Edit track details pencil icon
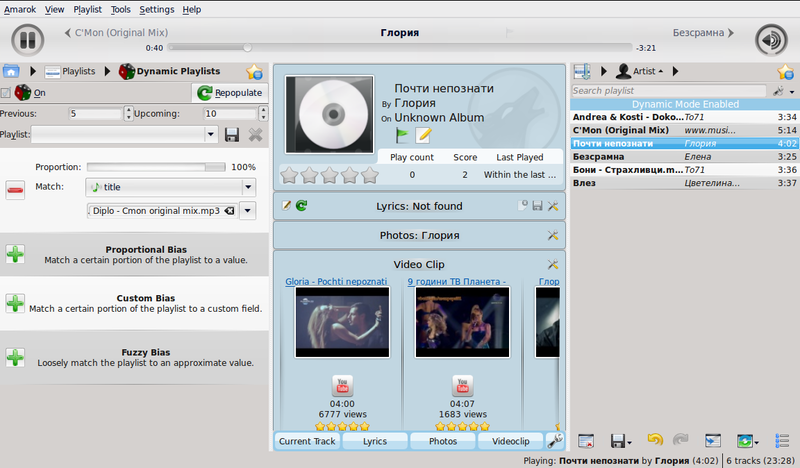This screenshot has height=468, width=800. [423, 135]
